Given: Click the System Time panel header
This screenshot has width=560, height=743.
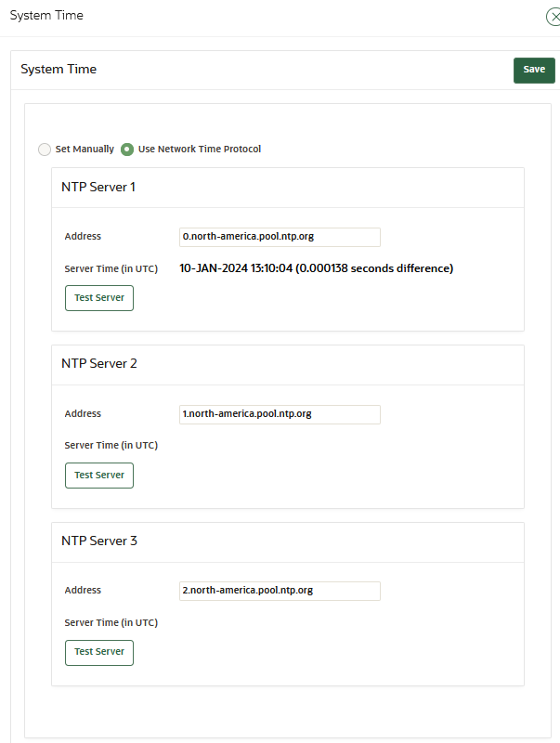Looking at the screenshot, I should point(59,69).
